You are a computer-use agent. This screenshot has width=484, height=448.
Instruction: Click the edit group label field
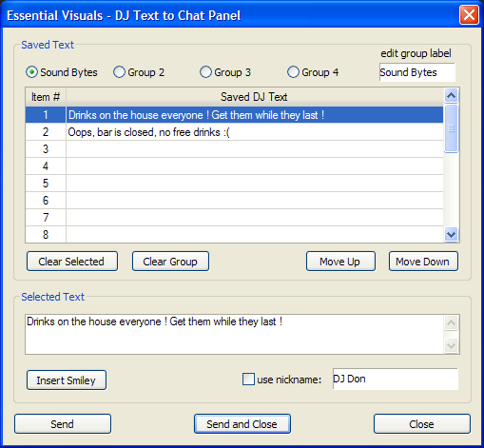pos(417,72)
